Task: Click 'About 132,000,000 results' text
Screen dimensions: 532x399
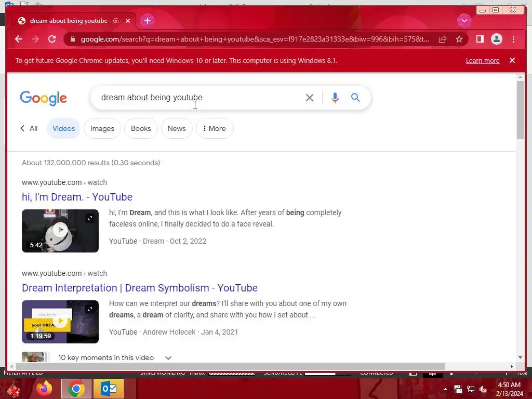Action: (x=91, y=163)
